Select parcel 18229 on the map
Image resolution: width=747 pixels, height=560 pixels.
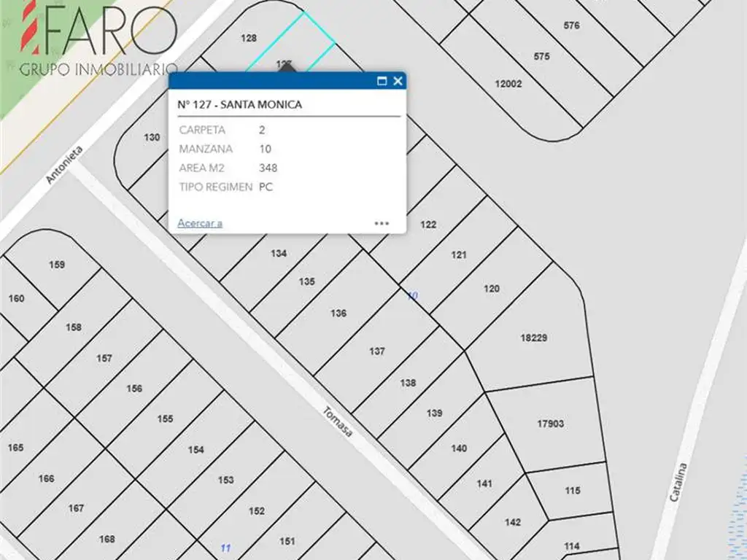click(x=534, y=338)
